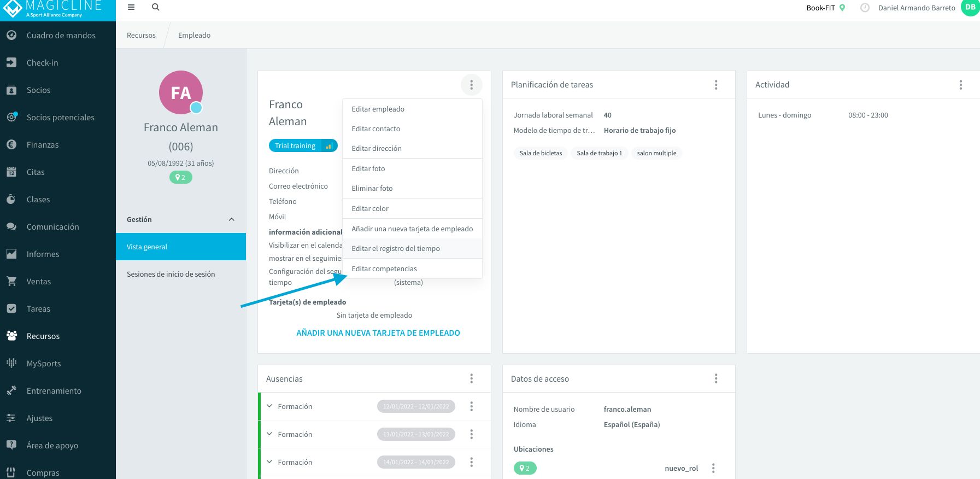Open Datos de acceso options menu
Screen dimensions: 980x479
coord(716,379)
